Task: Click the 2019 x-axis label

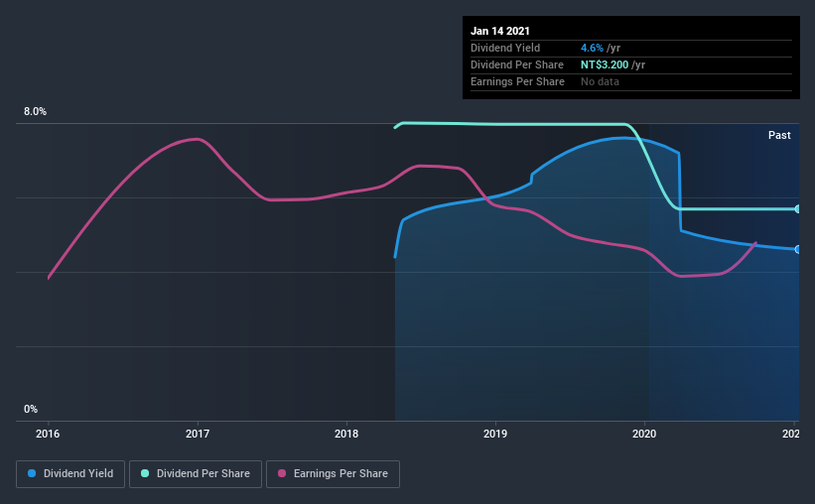Action: click(495, 434)
